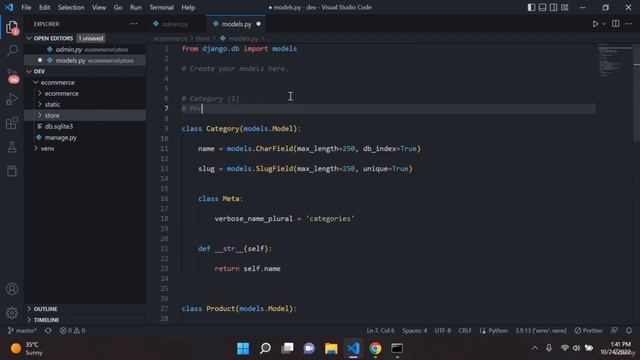The height and width of the screenshot is (360, 640).
Task: Open the Source Control view
Action: (x=12, y=75)
